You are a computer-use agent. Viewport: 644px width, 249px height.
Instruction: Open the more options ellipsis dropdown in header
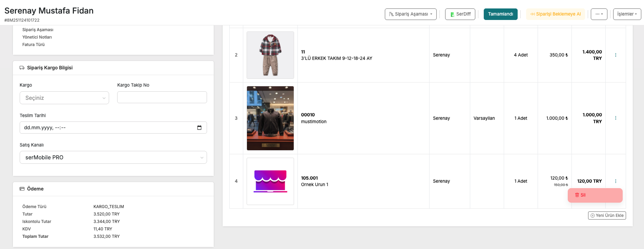click(x=599, y=14)
